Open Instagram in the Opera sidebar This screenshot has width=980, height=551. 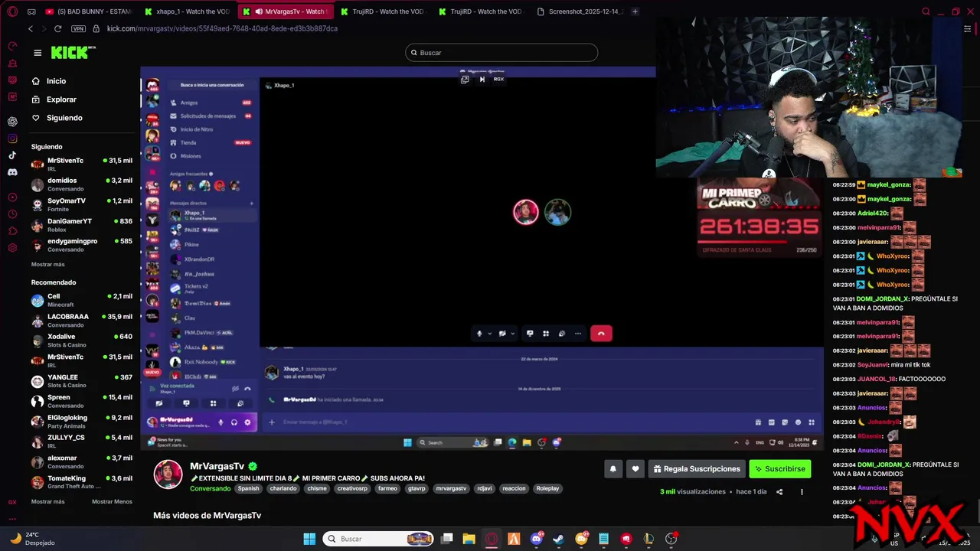pyautogui.click(x=12, y=139)
